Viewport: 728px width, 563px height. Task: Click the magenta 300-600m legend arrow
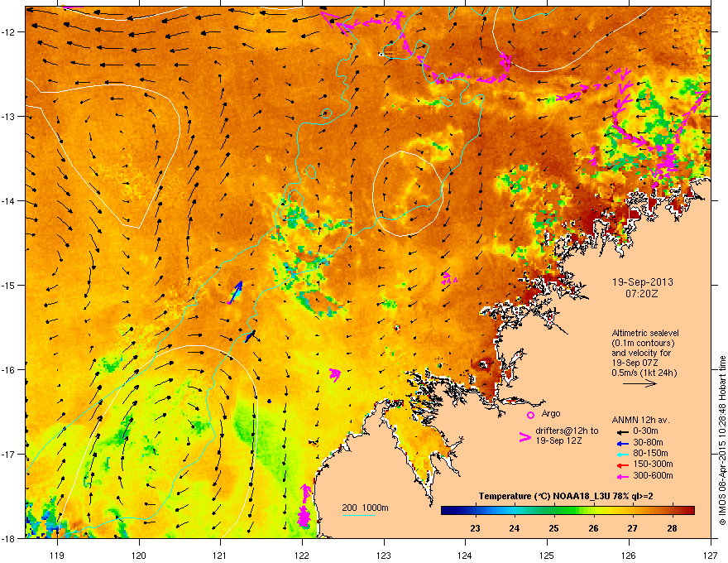click(621, 476)
